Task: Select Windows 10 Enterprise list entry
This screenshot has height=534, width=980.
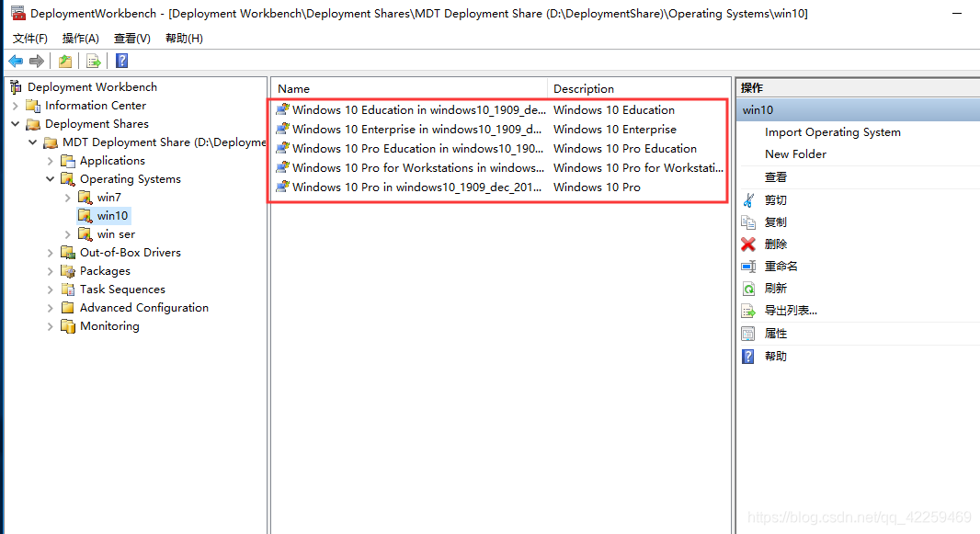Action: [x=416, y=130]
